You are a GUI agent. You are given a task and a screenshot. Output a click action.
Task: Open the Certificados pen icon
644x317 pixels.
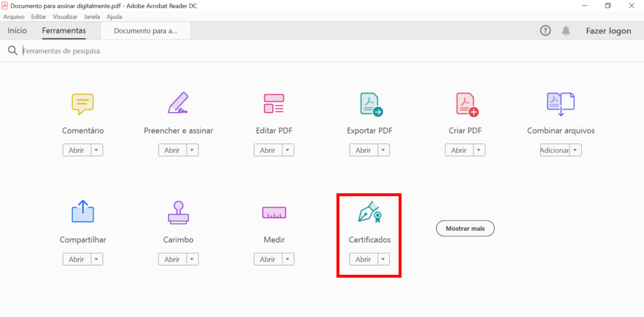(370, 213)
